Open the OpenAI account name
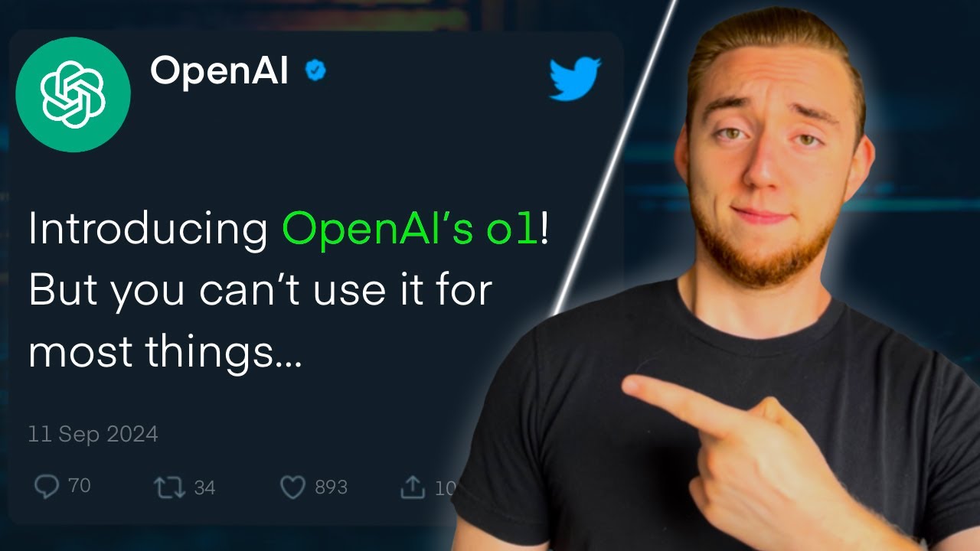 point(220,72)
